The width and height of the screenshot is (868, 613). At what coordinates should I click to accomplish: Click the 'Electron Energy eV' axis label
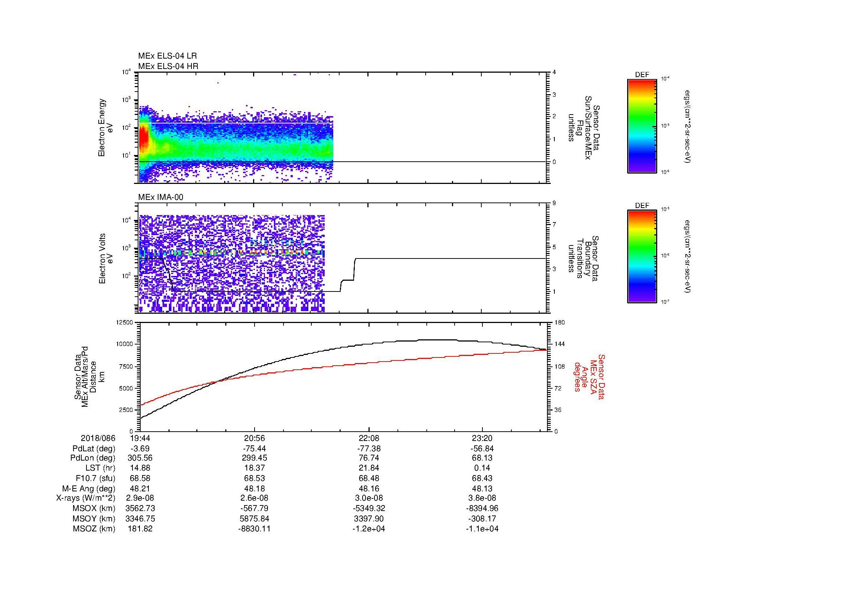105,128
